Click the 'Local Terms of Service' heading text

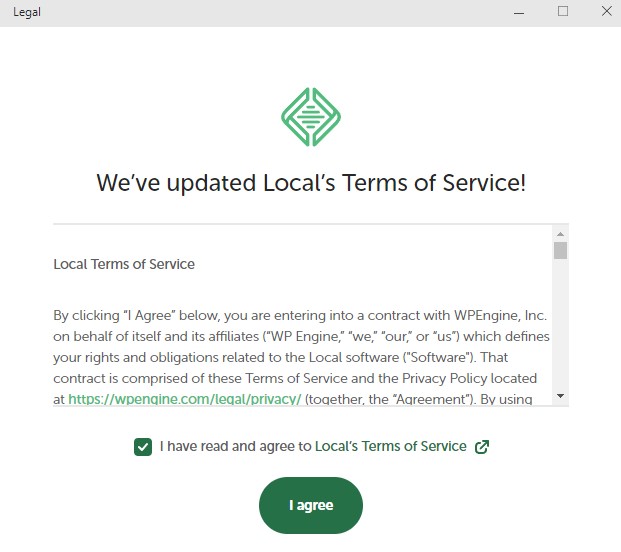click(124, 264)
